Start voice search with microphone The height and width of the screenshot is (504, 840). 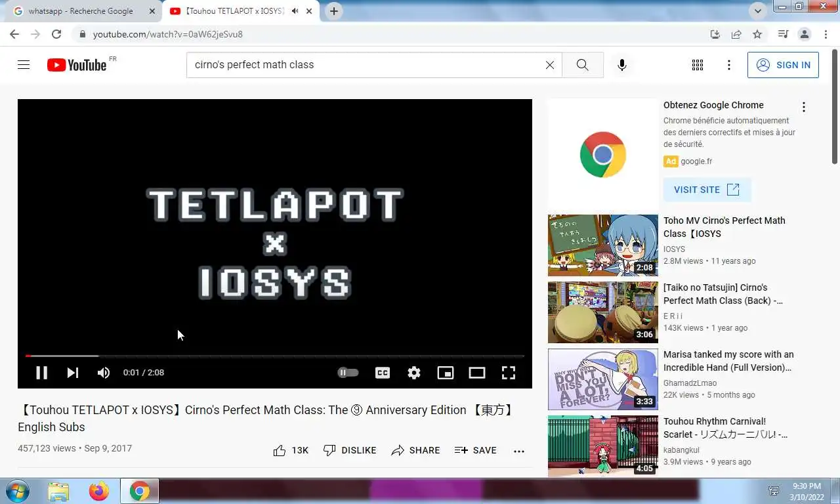(x=622, y=65)
